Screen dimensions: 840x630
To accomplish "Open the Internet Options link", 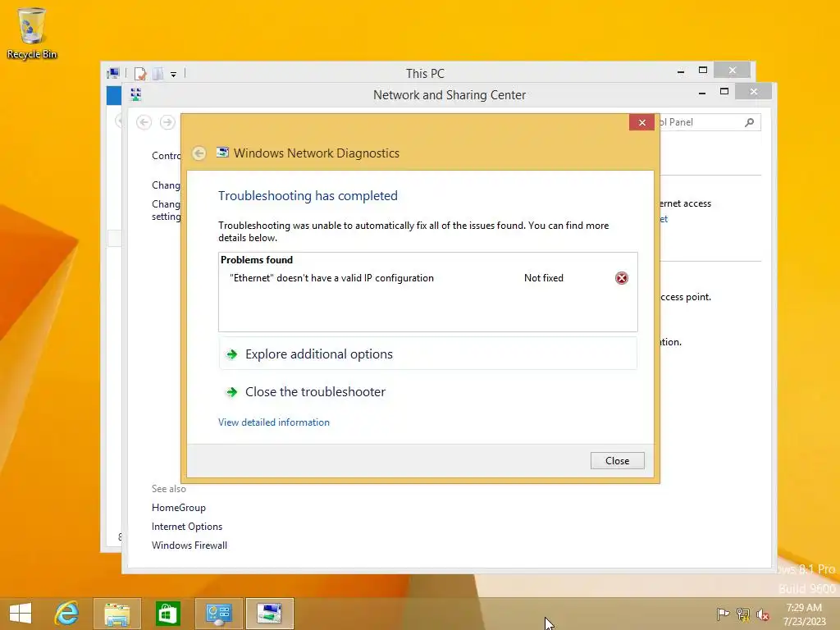I will (187, 527).
